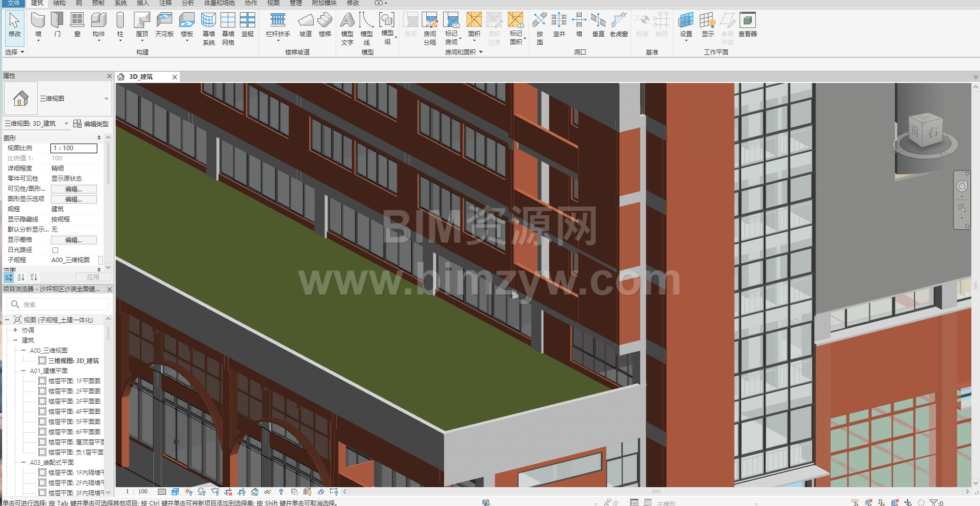Choose the 门 (Door) tool
Screen dimensions: 980x506
point(58,25)
